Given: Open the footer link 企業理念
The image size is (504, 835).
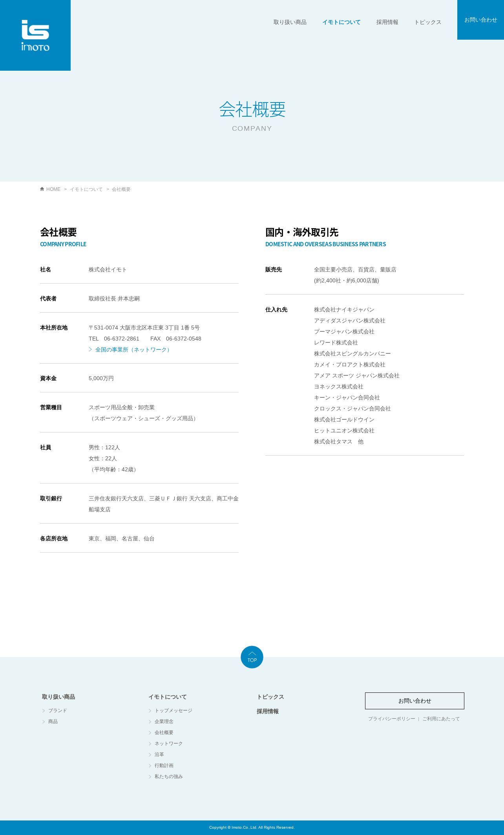Looking at the screenshot, I should pos(164,721).
